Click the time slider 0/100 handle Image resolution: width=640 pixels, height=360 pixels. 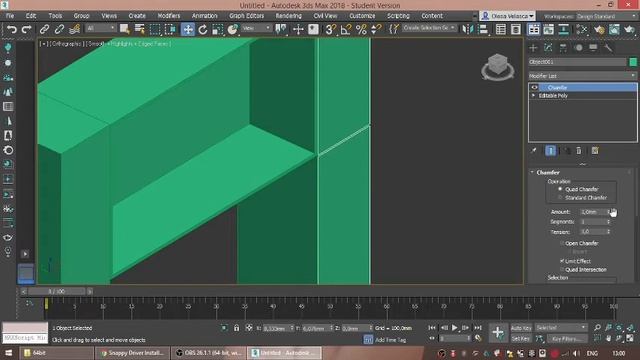click(57, 291)
